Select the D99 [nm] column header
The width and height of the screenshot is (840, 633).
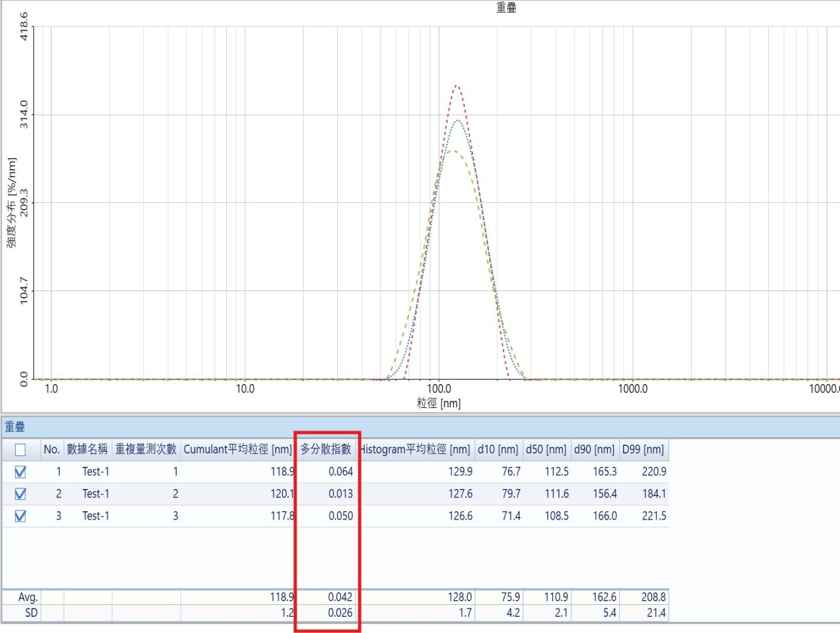643,449
